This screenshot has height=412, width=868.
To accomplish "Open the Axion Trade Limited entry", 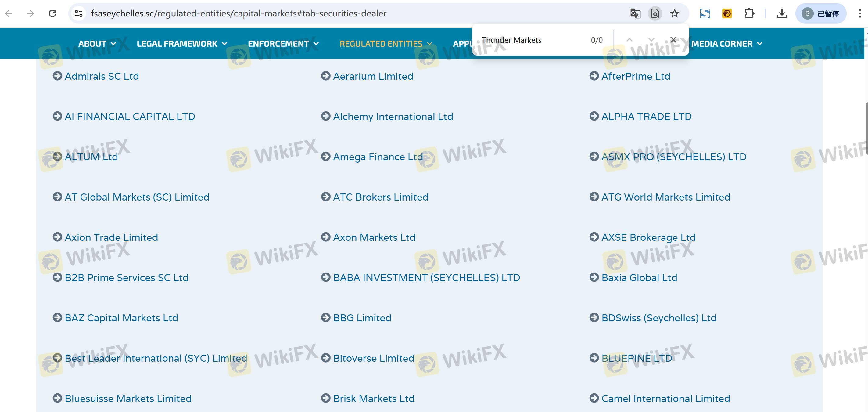I will [112, 237].
